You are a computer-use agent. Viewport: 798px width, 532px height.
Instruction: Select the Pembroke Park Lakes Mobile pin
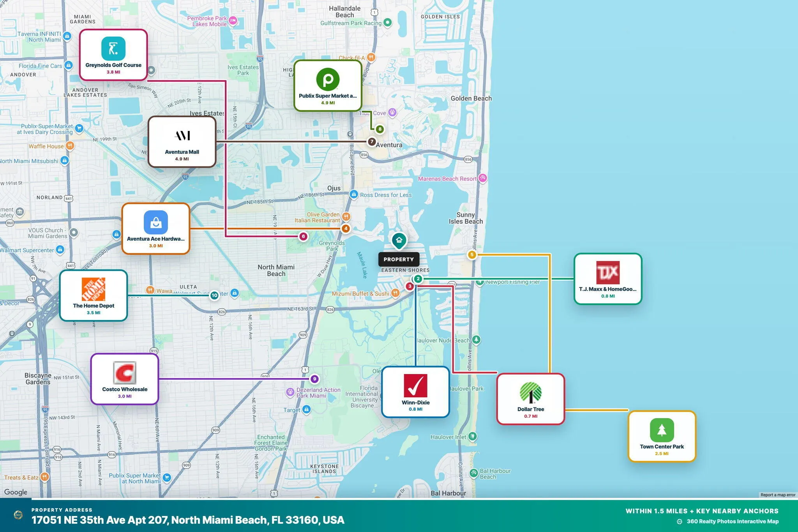point(233,21)
